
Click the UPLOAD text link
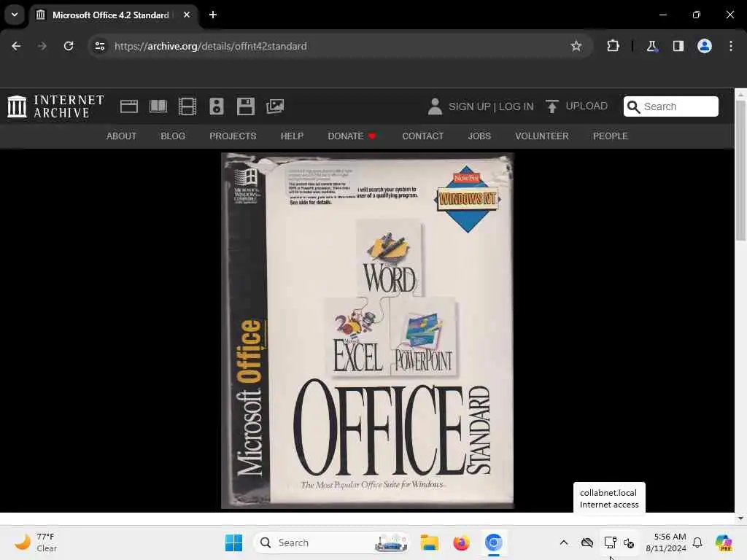[587, 106]
